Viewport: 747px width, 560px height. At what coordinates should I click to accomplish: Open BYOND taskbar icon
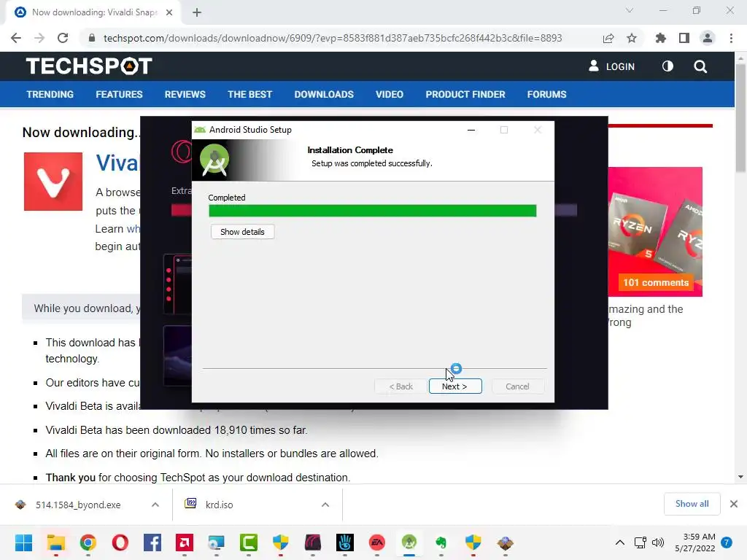505,542
